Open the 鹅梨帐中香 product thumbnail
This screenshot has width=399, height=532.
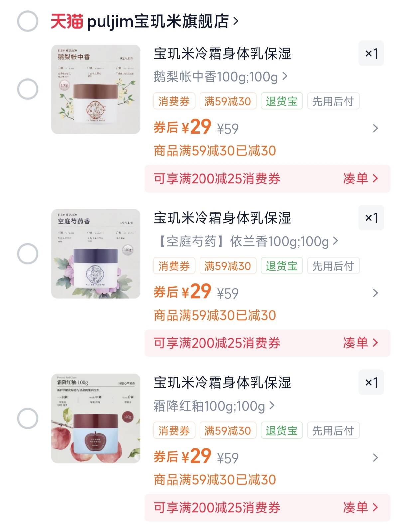click(x=96, y=89)
